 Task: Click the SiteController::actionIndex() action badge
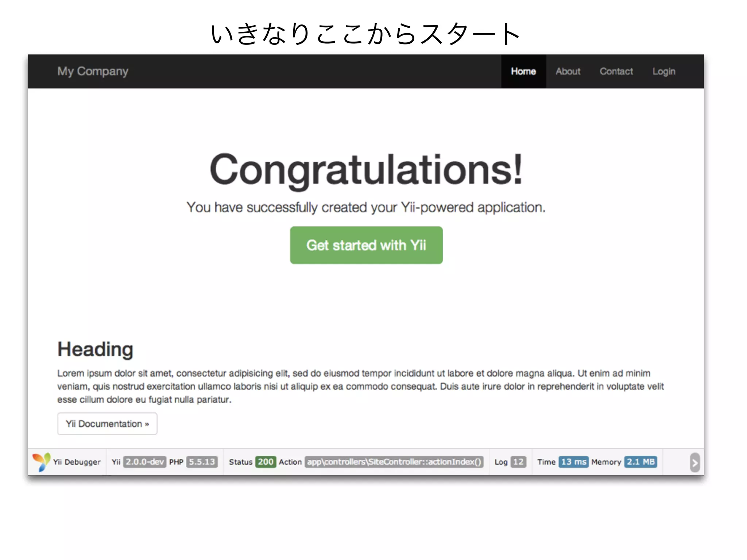pos(394,462)
